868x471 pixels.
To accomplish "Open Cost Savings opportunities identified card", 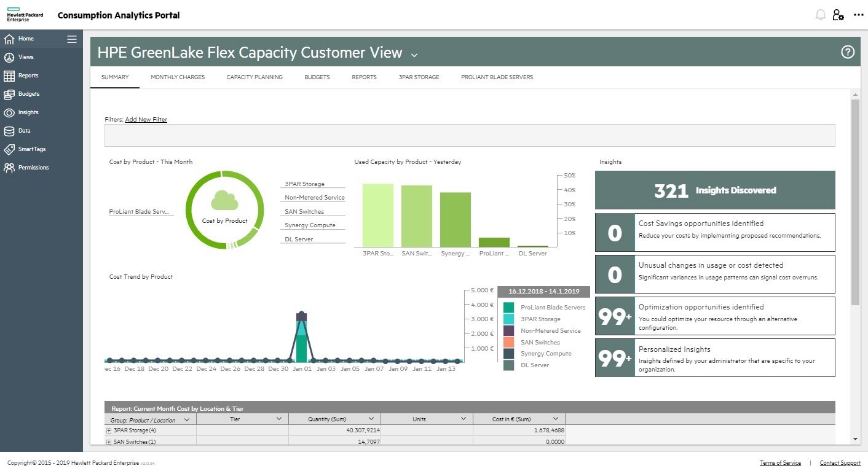I will (x=715, y=233).
